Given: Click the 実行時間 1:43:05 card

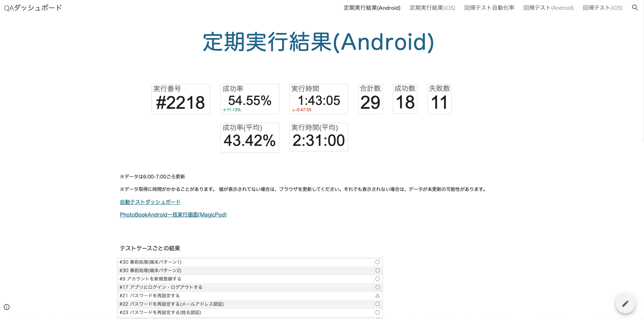Looking at the screenshot, I should [x=318, y=99].
